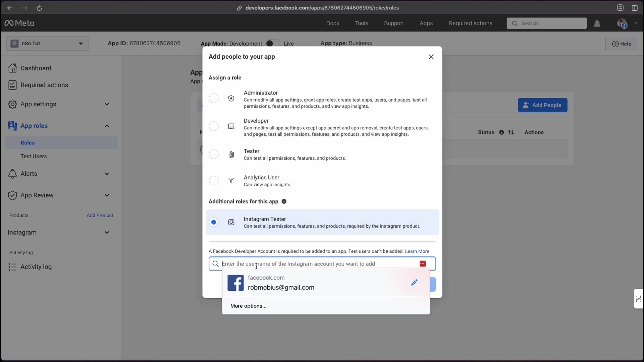Toggle App Mode from Development to Live
The width and height of the screenshot is (644, 362).
click(273, 44)
